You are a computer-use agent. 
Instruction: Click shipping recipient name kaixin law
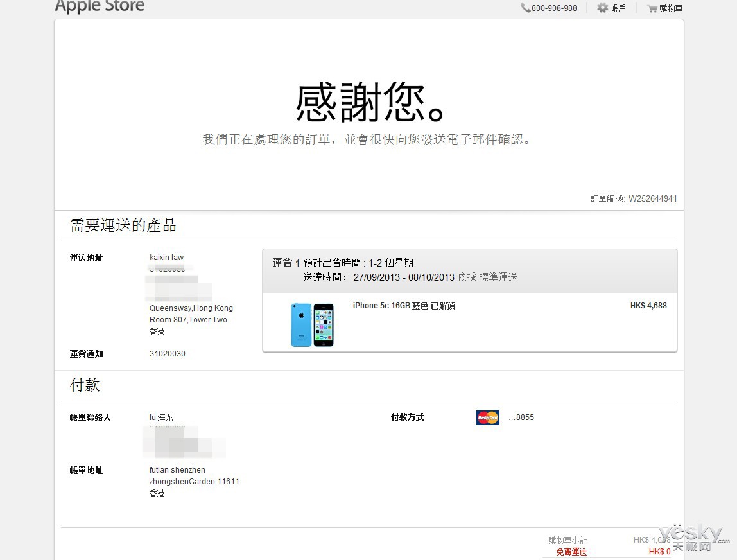(166, 258)
